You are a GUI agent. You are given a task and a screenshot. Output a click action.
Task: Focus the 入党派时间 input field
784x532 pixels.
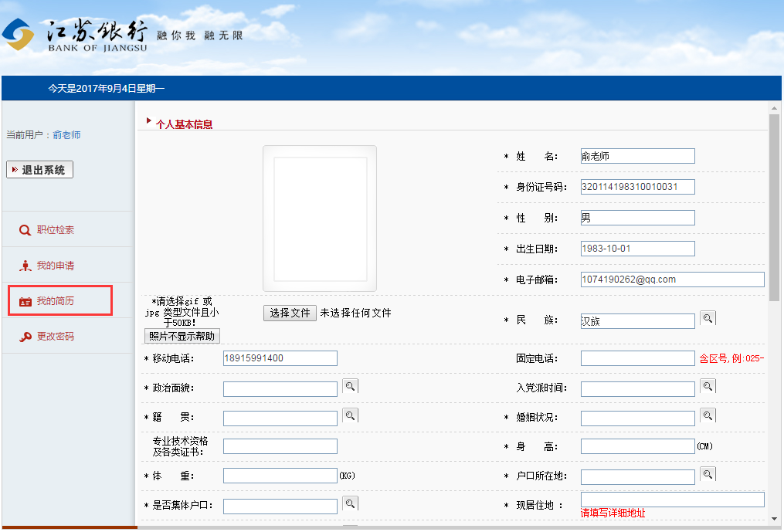637,389
